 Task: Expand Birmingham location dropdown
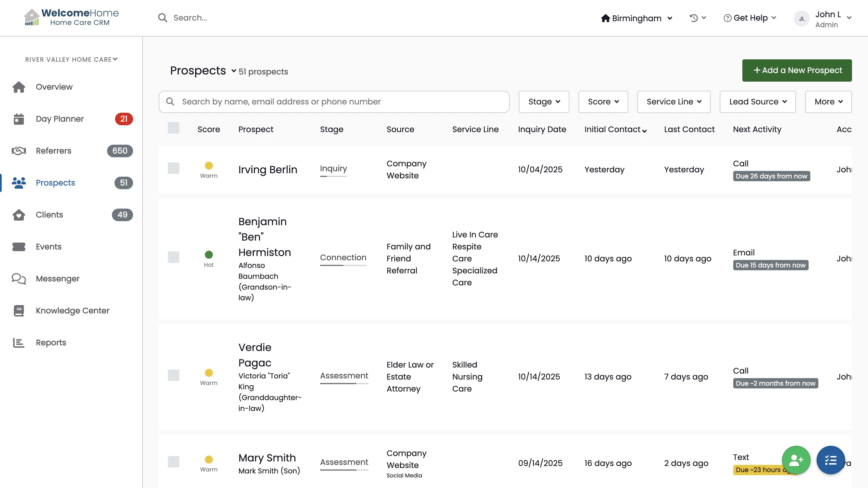(636, 18)
